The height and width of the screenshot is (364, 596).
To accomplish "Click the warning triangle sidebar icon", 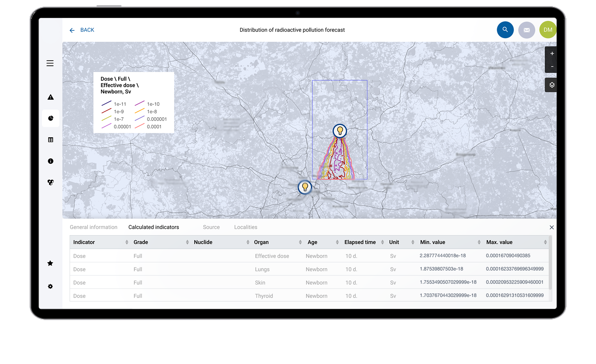I will 51,97.
